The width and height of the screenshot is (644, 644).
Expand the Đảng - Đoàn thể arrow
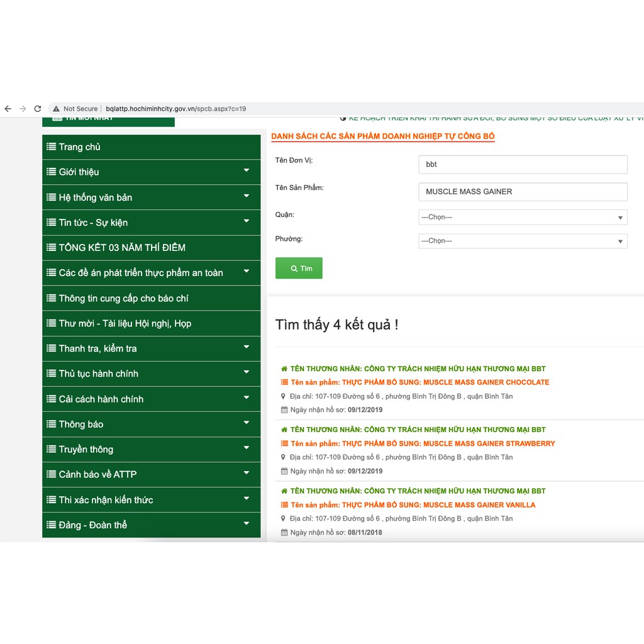tap(247, 523)
